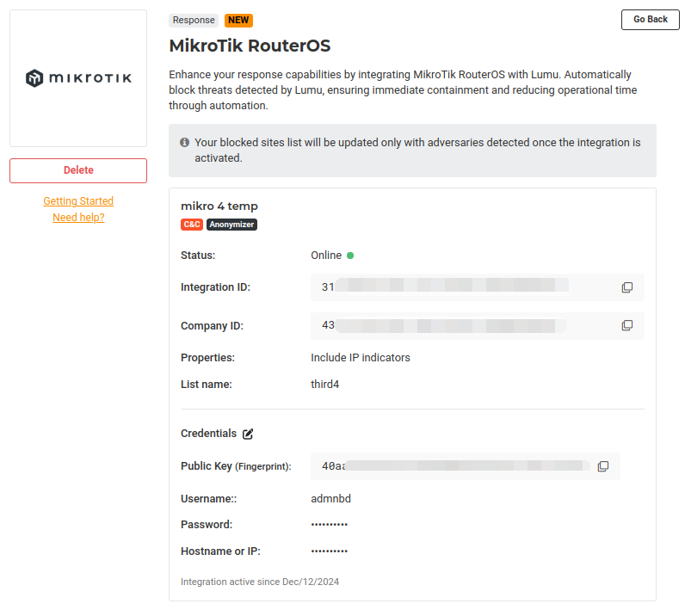Click the Anonymizer tag
Viewport: 685px width, 616px height.
pyautogui.click(x=231, y=225)
